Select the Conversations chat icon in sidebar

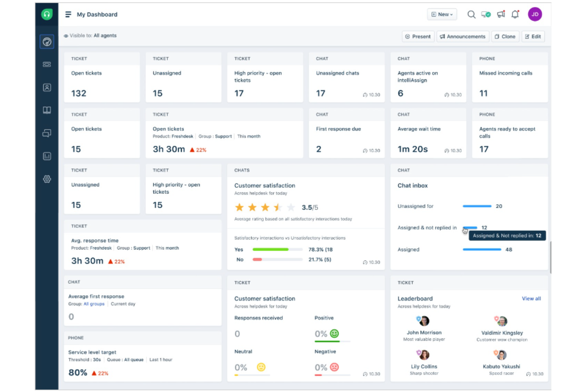click(46, 133)
